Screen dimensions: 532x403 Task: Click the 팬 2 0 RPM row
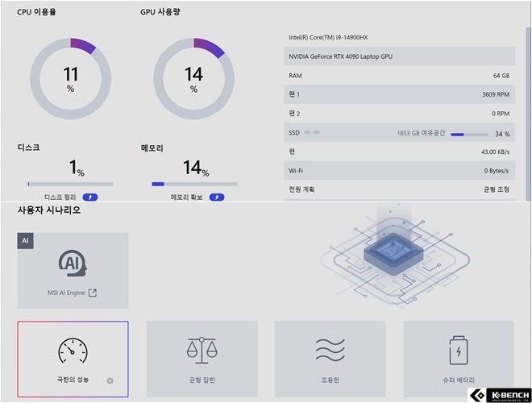tap(399, 114)
